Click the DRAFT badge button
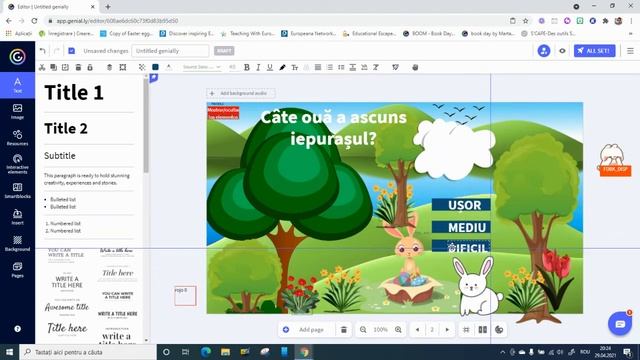The width and height of the screenshot is (640, 360). click(x=224, y=51)
